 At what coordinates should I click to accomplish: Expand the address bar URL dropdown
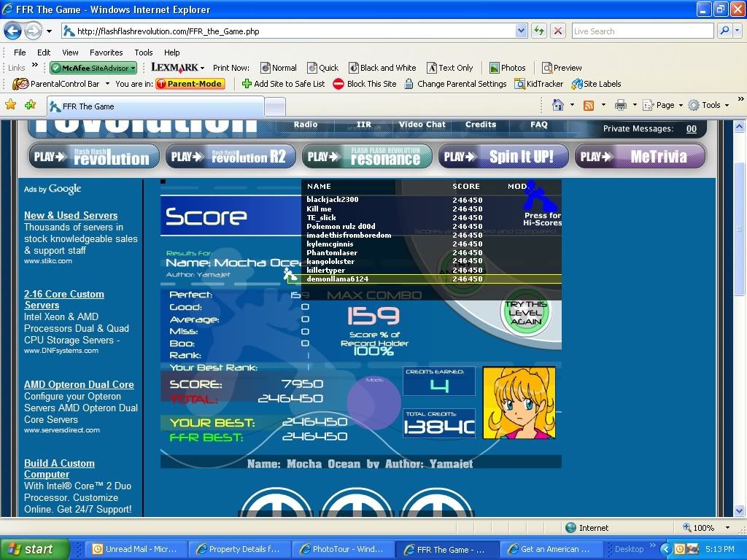point(521,31)
